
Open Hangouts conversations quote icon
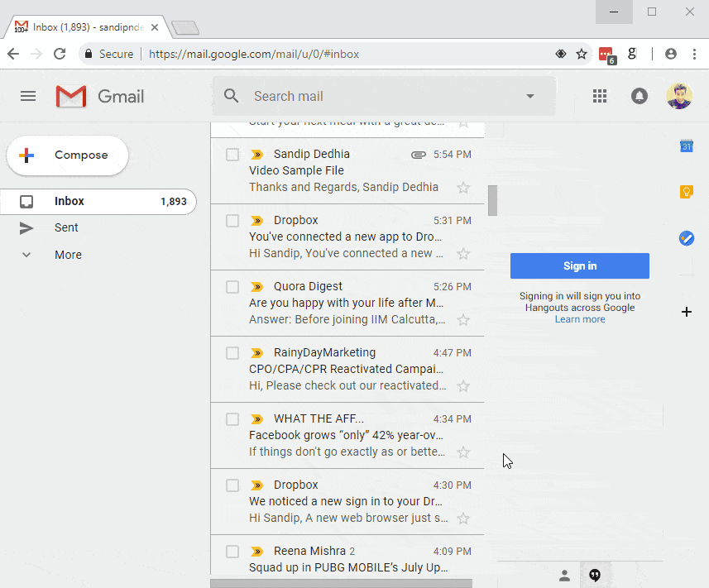click(x=595, y=576)
